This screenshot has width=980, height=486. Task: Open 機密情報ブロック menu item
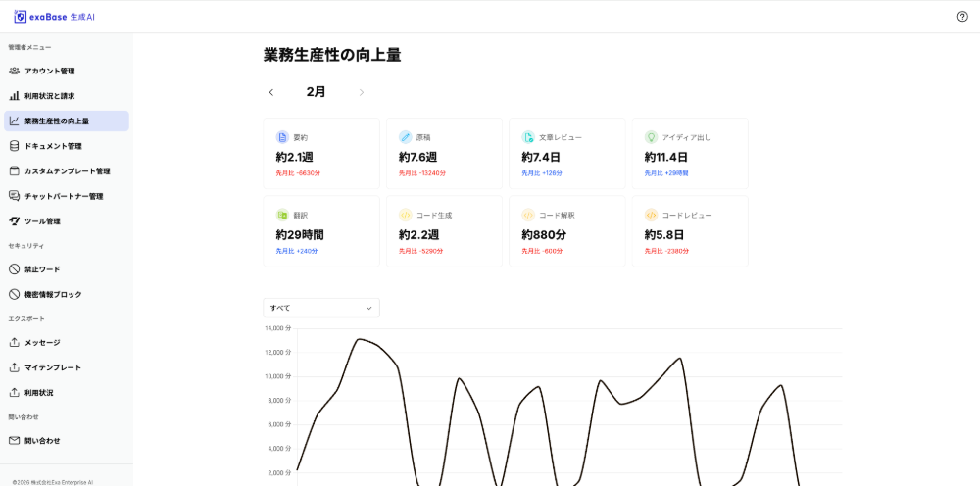pyautogui.click(x=67, y=294)
